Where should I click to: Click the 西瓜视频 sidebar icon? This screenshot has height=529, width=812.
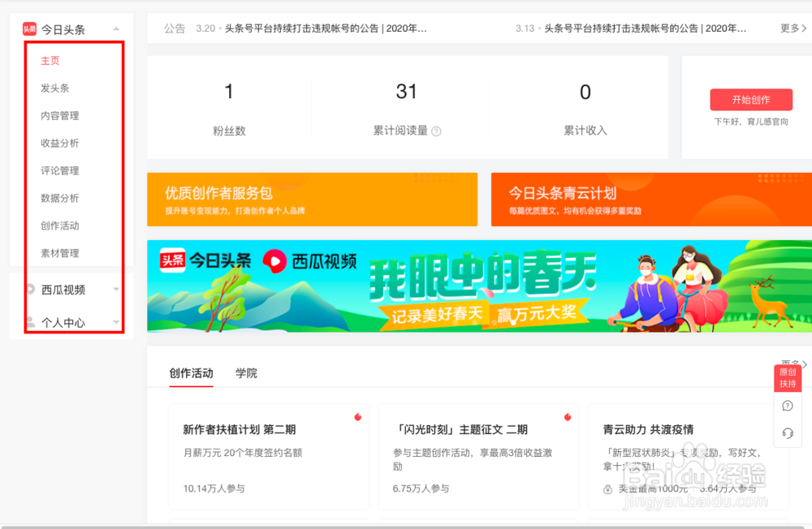pos(31,289)
